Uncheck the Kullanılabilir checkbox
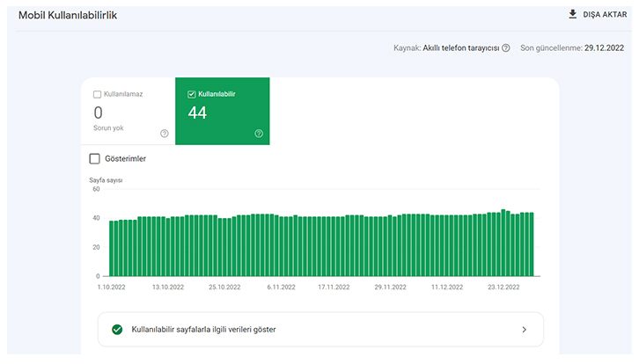Image resolution: width=639 pixels, height=364 pixels. point(192,93)
